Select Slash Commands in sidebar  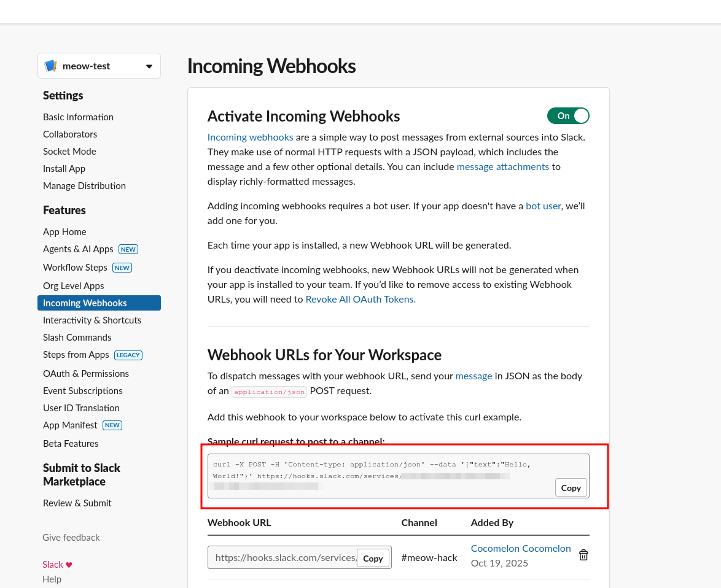click(x=77, y=337)
